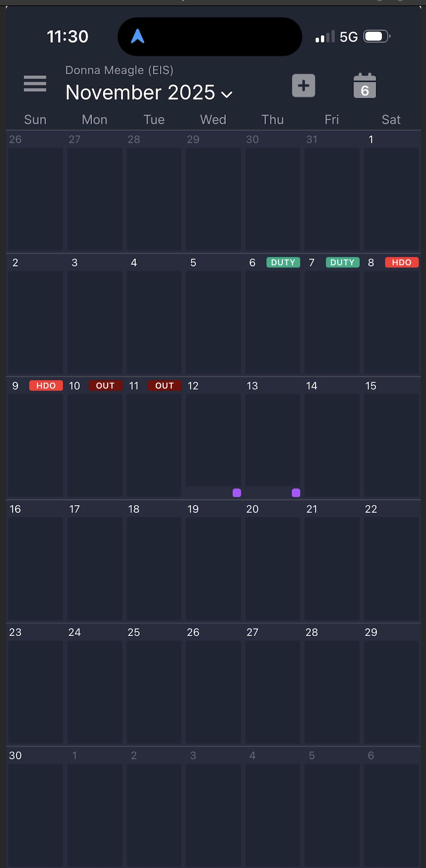This screenshot has width=426, height=868.
Task: Select the green DUTY badge on Friday 7
Action: click(343, 262)
